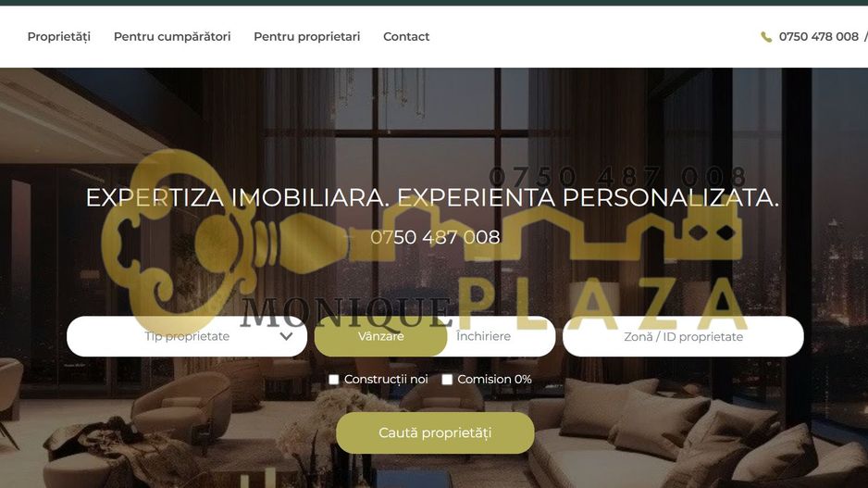Image resolution: width=868 pixels, height=488 pixels.
Task: Click the chevron arrow in Tip proprietate
Action: [286, 336]
